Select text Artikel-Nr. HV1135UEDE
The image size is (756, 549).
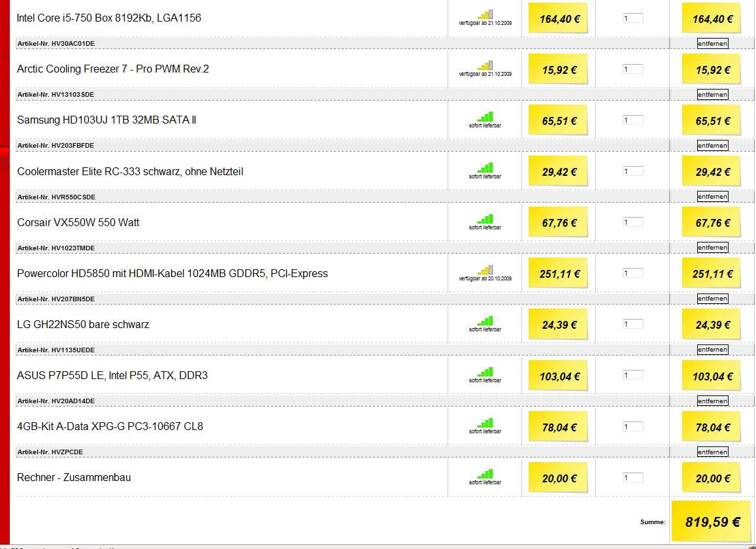point(56,350)
